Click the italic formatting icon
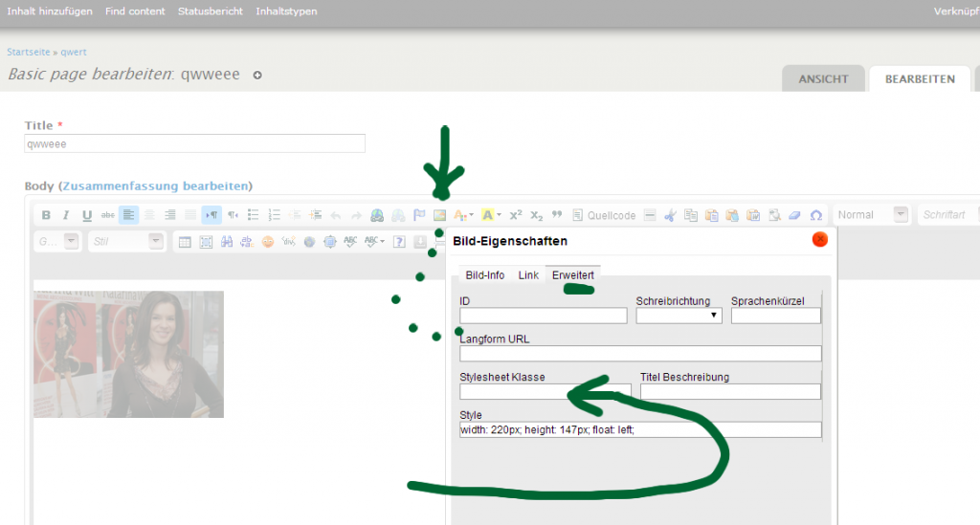 click(66, 215)
